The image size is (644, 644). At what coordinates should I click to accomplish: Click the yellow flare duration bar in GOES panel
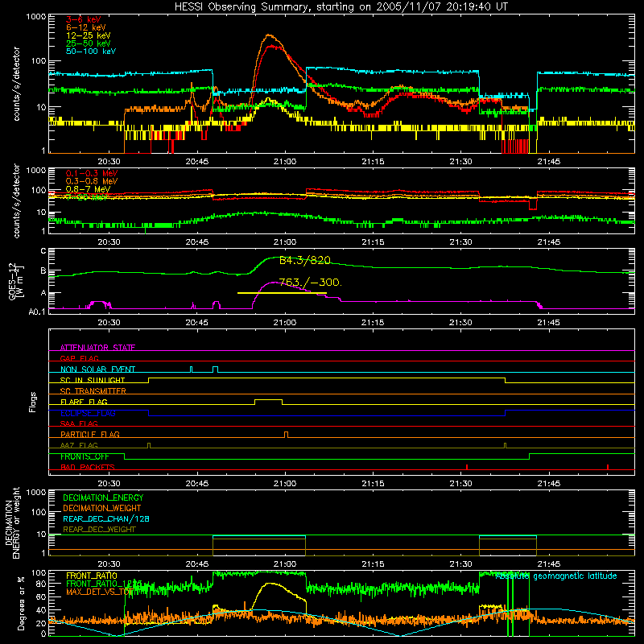coord(282,293)
